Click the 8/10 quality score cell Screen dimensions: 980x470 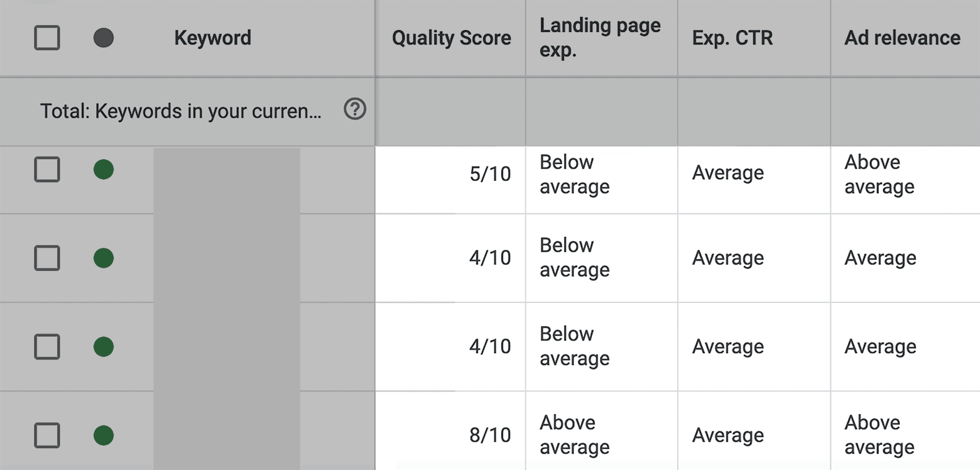(x=489, y=435)
